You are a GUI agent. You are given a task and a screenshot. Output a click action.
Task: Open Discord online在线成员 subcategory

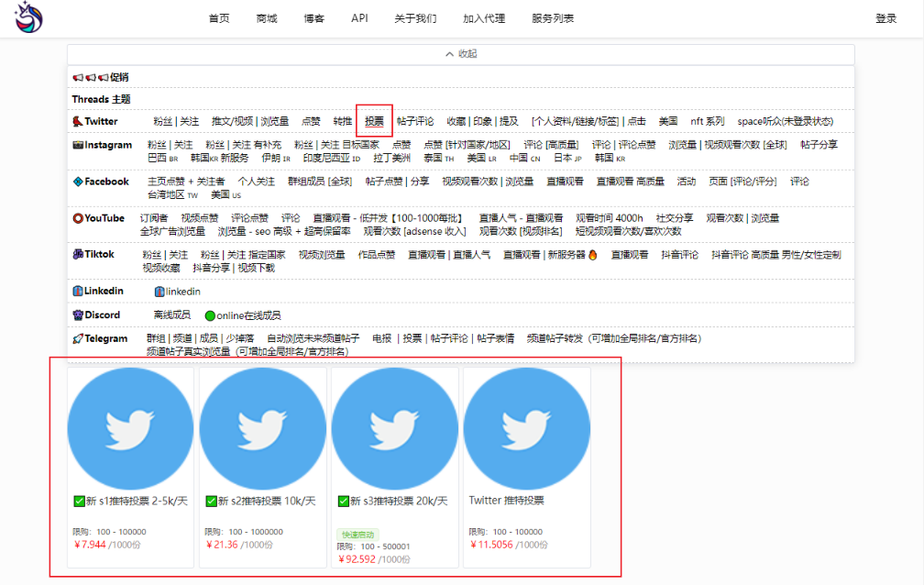[243, 315]
